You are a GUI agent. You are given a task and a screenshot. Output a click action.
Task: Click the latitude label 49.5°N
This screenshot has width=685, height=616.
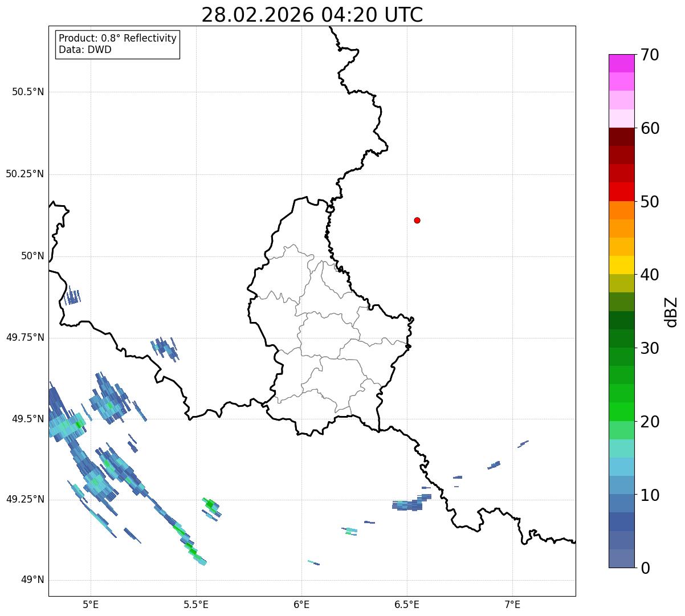click(x=28, y=419)
